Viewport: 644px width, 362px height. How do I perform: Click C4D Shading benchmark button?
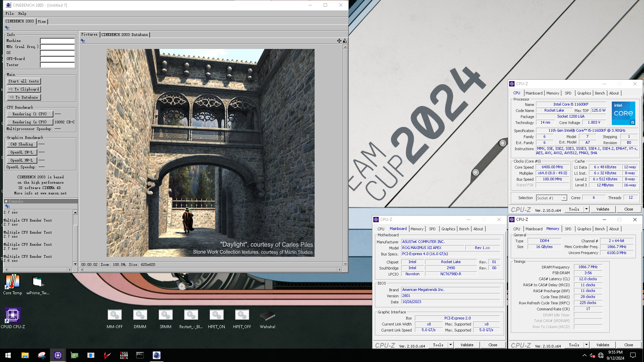tap(22, 144)
